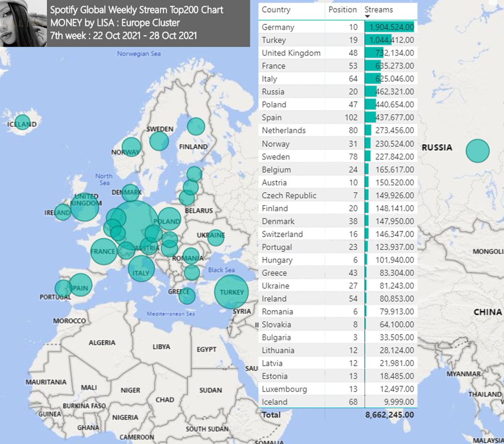Click the Norway row in the table
This screenshot has height=444, width=504.
(338, 143)
